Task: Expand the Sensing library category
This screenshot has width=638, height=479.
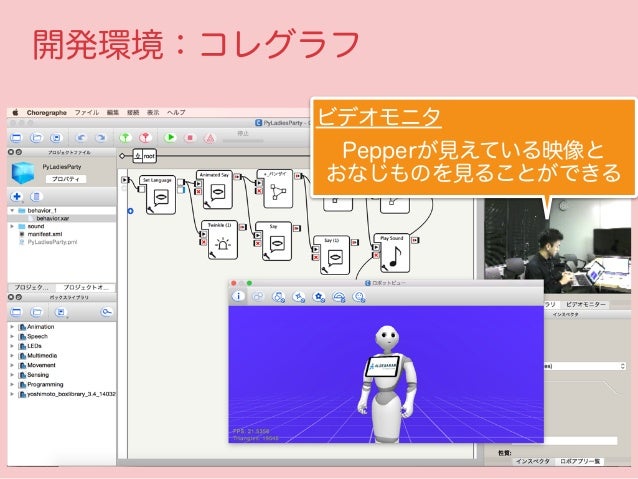Action: coord(12,375)
